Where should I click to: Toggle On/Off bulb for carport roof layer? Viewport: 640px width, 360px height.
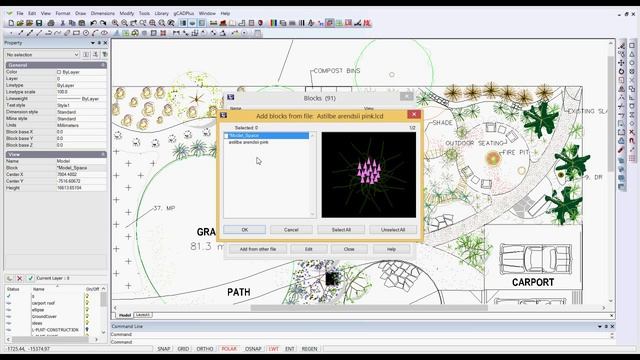click(x=87, y=303)
